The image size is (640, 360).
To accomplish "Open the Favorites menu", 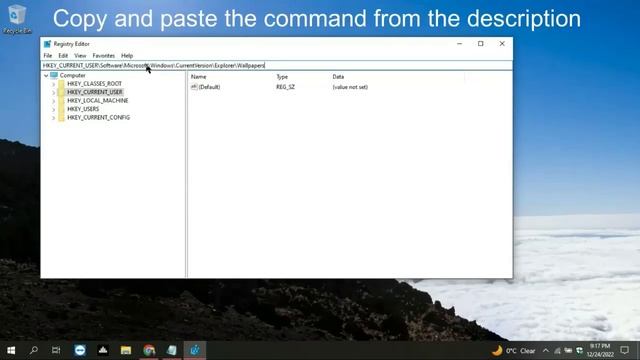I will tap(104, 56).
